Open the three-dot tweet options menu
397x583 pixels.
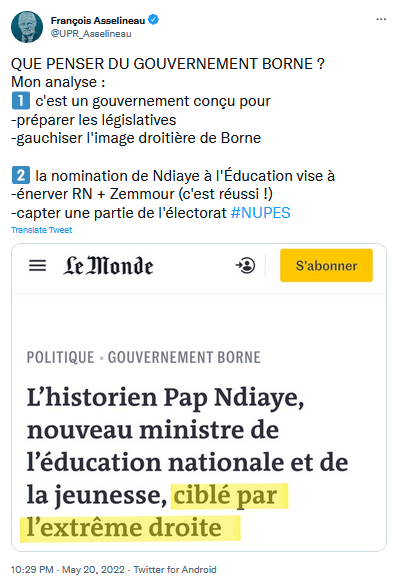381,19
